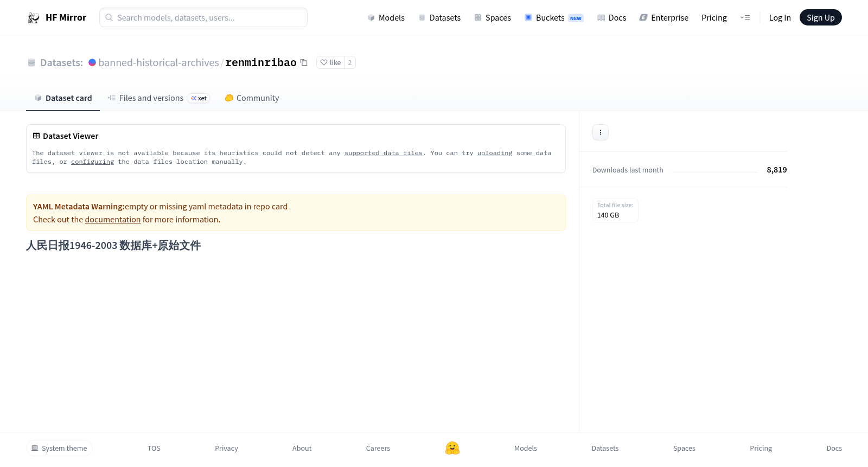This screenshot has width=868, height=467.
Task: Open Models footer link
Action: point(526,448)
